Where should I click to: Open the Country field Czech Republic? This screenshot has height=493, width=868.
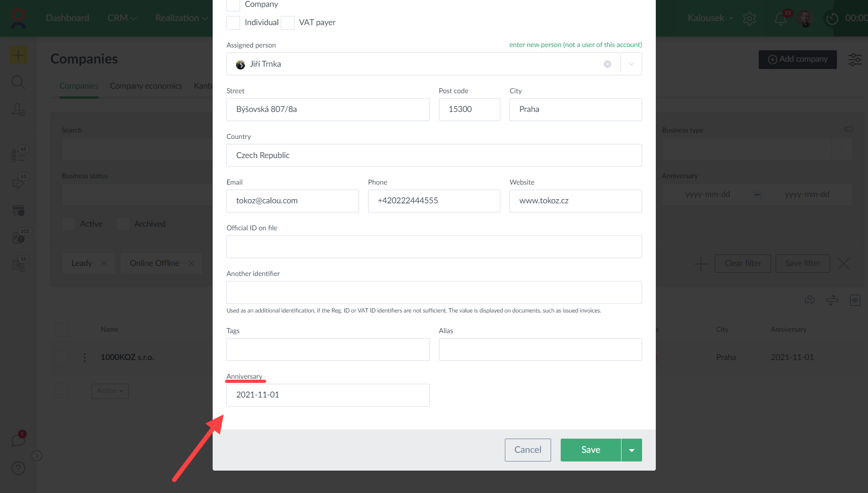pyautogui.click(x=434, y=155)
